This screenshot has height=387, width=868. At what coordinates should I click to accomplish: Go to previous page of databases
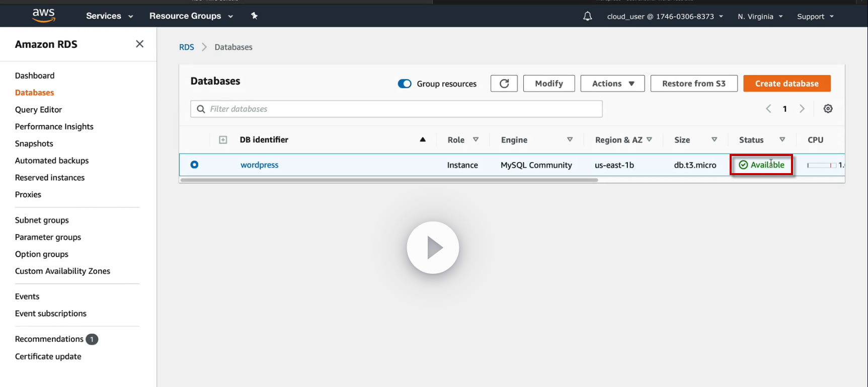768,109
